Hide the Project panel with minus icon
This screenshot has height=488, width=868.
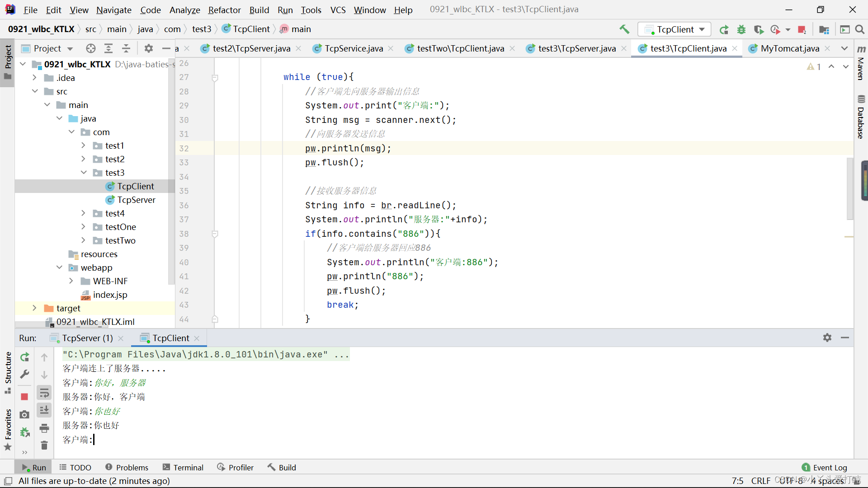166,48
